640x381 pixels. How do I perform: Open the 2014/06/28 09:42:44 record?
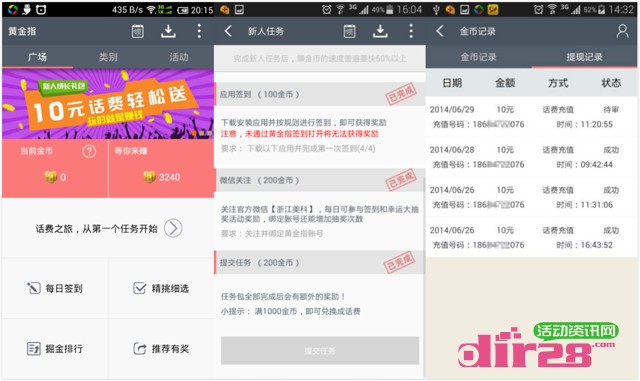click(x=531, y=157)
